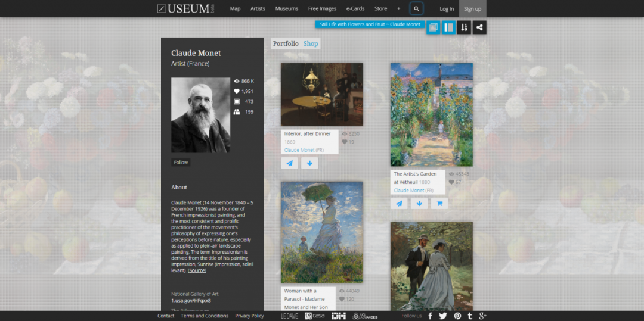Switch to the Shop tab

311,43
